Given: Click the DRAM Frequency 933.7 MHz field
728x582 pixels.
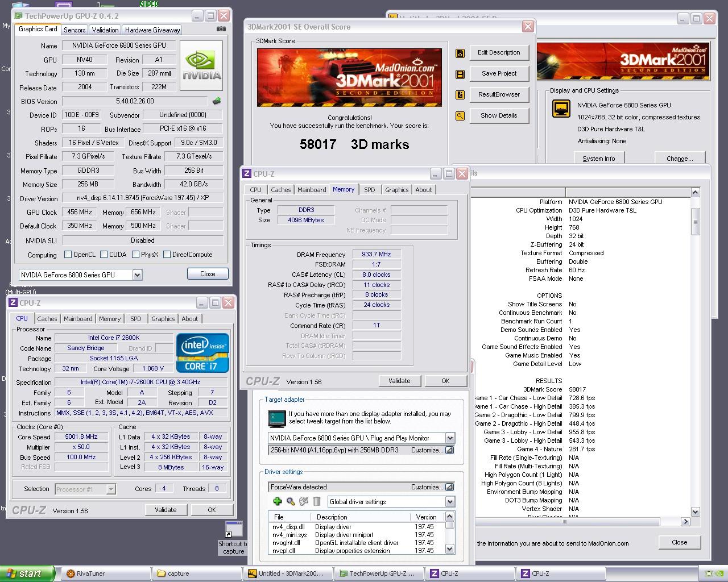Looking at the screenshot, I should click(377, 254).
